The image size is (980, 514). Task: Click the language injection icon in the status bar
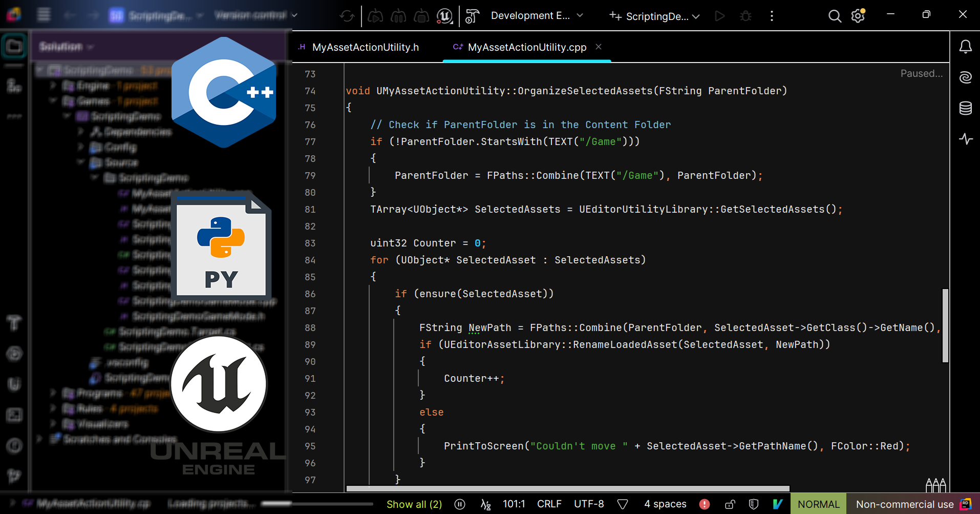[485, 504]
